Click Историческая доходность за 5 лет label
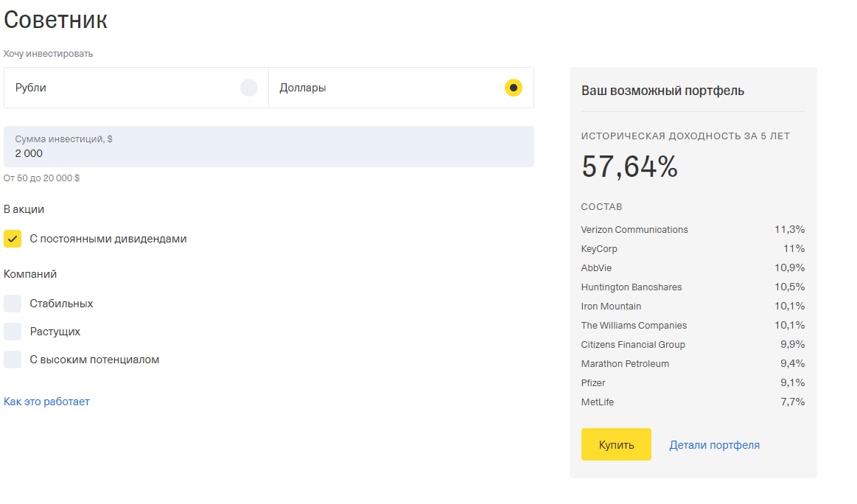The height and width of the screenshot is (504, 857). (685, 136)
